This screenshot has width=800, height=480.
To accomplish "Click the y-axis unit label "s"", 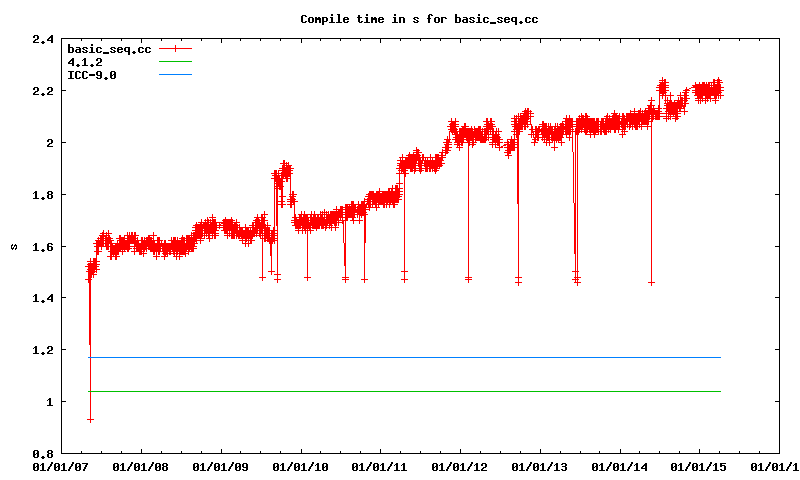I will (x=13, y=246).
